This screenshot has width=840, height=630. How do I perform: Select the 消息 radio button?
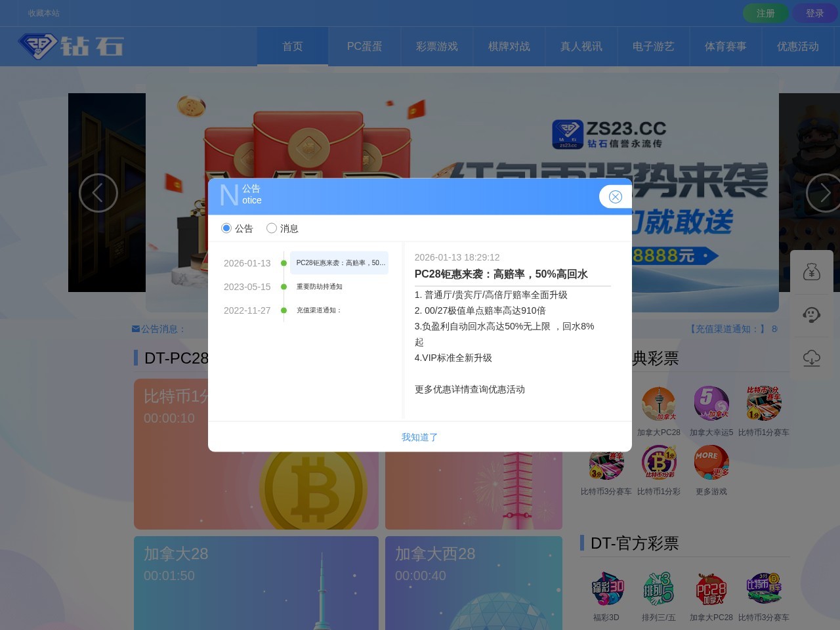[x=272, y=228]
